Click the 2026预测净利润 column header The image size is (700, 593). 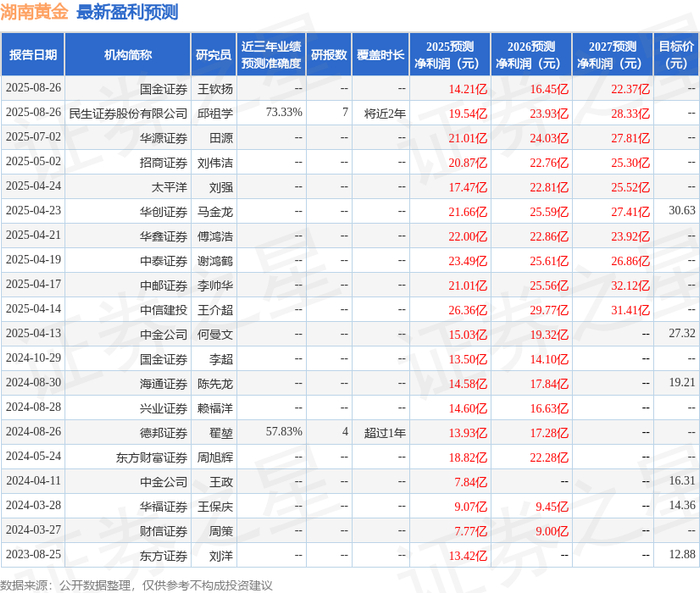coord(531,55)
